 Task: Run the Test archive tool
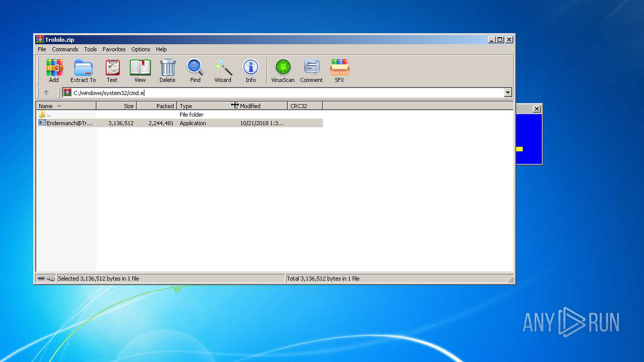tap(112, 70)
